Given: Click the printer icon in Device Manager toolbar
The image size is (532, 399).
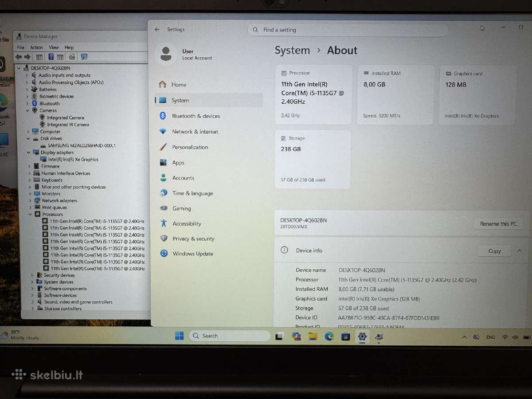Looking at the screenshot, I should (72, 57).
